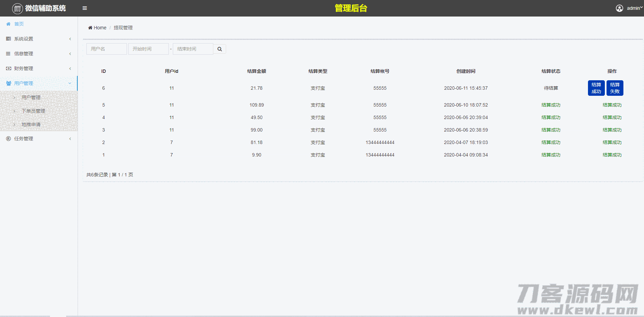Click the magnifier search button
The height and width of the screenshot is (317, 644).
(x=220, y=49)
